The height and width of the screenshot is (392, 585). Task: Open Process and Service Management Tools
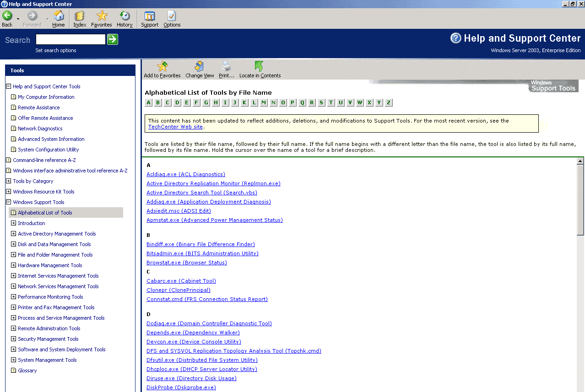pyautogui.click(x=61, y=318)
